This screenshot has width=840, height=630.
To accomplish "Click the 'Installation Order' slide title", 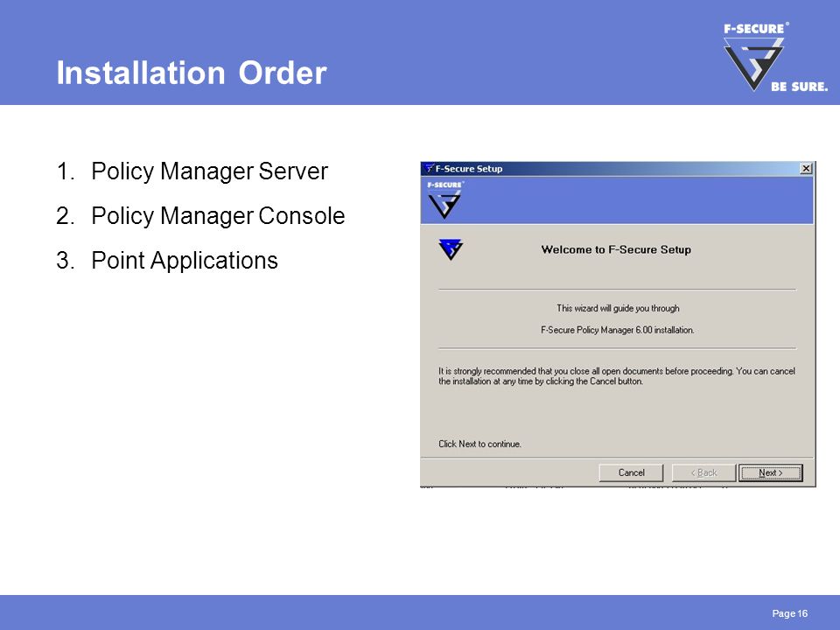I will coord(192,73).
